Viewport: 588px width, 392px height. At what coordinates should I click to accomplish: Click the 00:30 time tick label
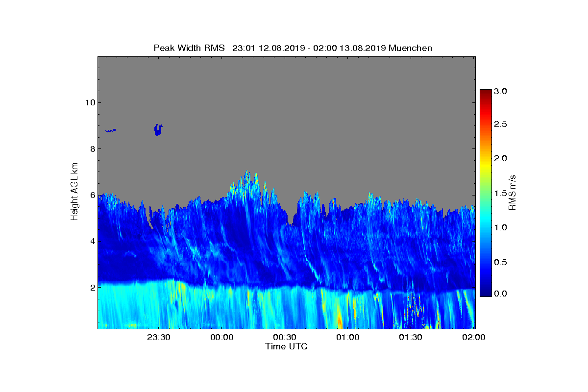pyautogui.click(x=285, y=338)
